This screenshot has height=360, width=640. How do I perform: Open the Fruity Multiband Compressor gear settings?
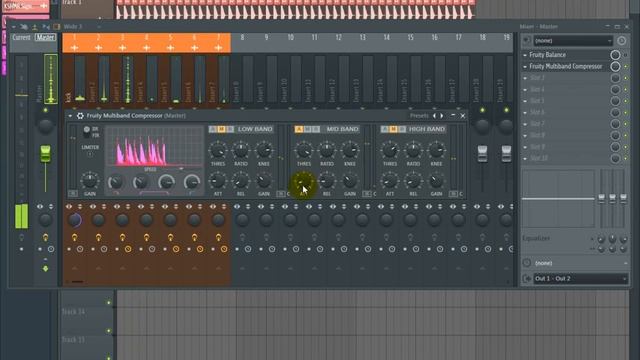[80, 116]
